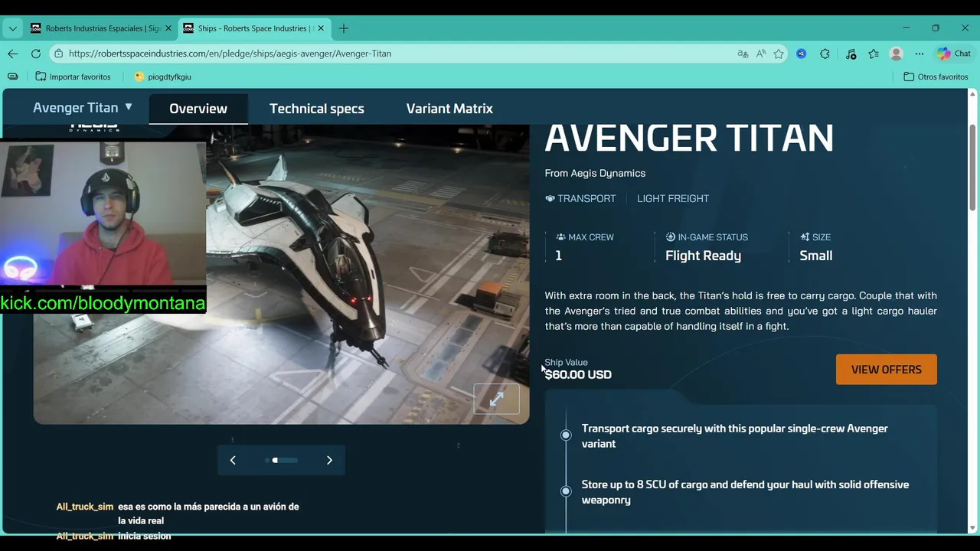Click the SIZE icon
The height and width of the screenshot is (551, 980).
click(x=805, y=237)
